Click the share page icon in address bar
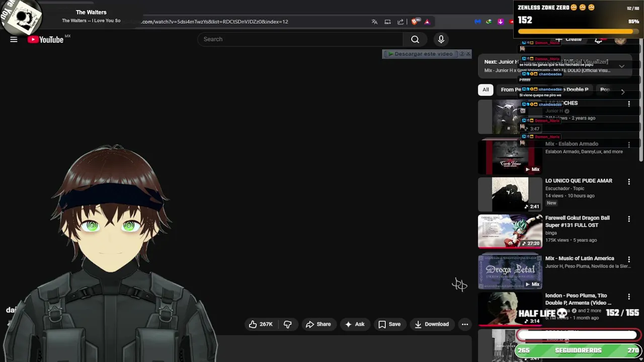The height and width of the screenshot is (362, 644). [x=400, y=22]
